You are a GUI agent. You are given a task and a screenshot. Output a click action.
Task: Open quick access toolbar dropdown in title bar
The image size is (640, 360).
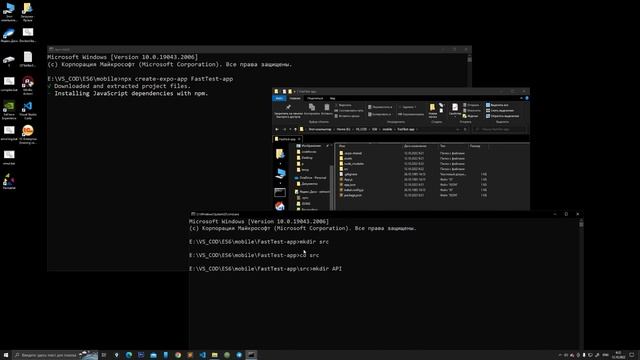[295, 91]
